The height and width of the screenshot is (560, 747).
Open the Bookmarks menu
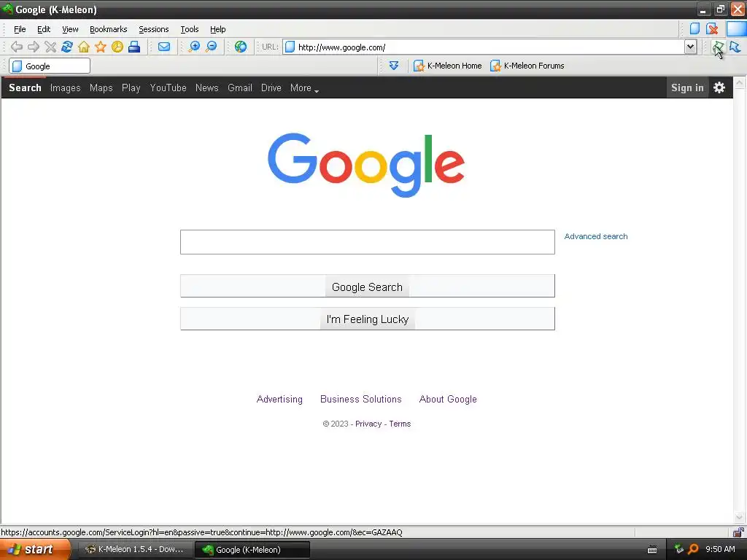(108, 29)
